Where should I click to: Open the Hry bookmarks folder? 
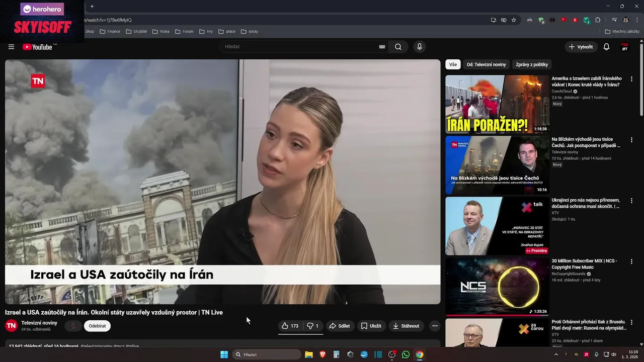click(x=206, y=31)
